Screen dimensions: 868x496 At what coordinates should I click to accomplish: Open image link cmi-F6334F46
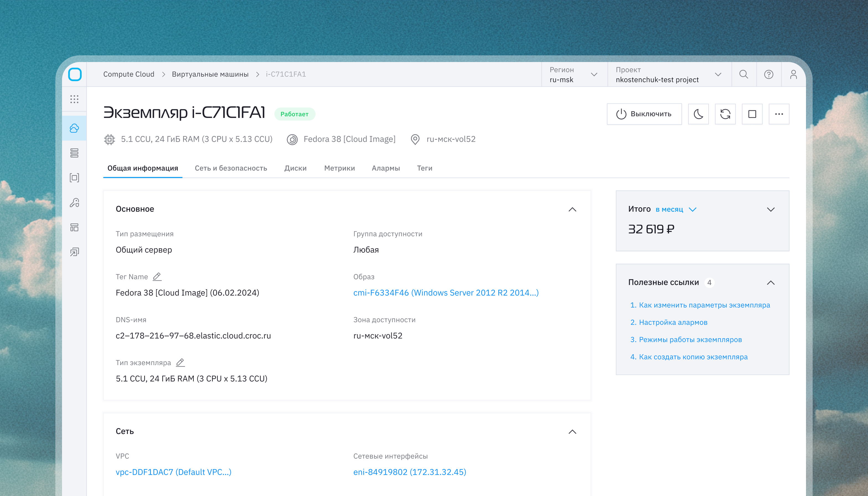tap(446, 293)
